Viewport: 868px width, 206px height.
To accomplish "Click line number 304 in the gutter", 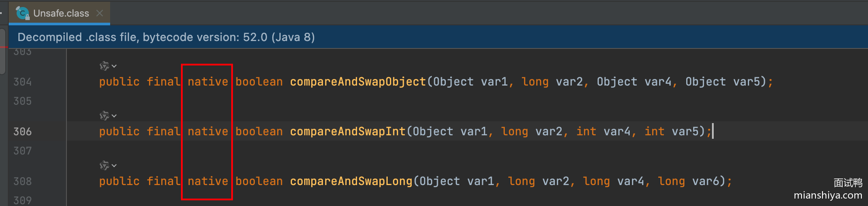I will pos(22,82).
